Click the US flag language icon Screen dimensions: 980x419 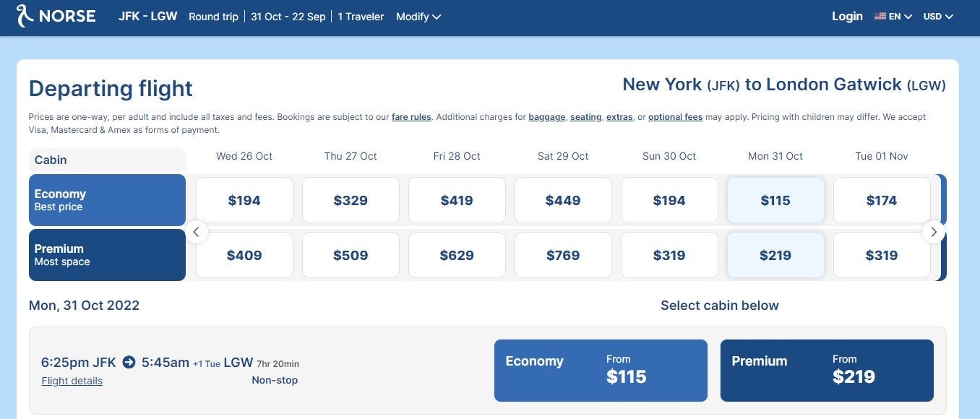tap(880, 16)
